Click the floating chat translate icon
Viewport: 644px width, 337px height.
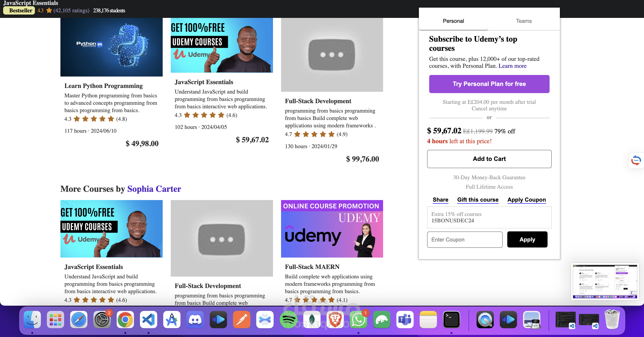(636, 160)
